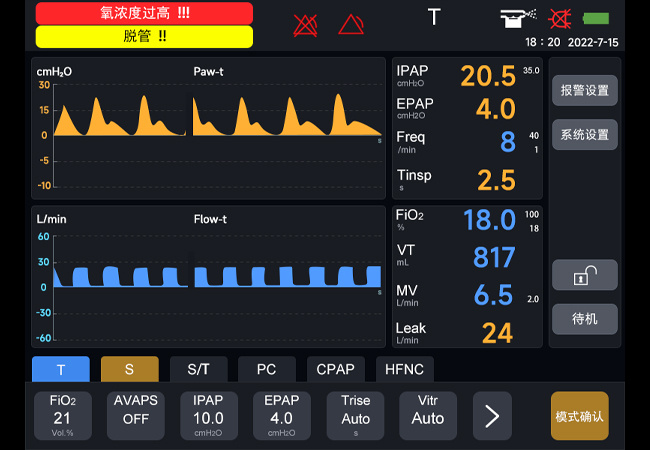Viewport: 650px width, 450px height.
Task: Toggle the AVAPS OFF setting
Action: point(135,415)
